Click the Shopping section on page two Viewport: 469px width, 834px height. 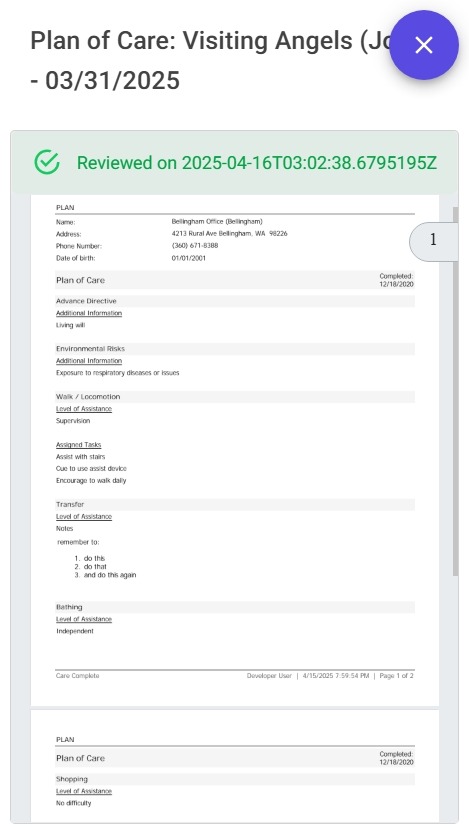235,779
